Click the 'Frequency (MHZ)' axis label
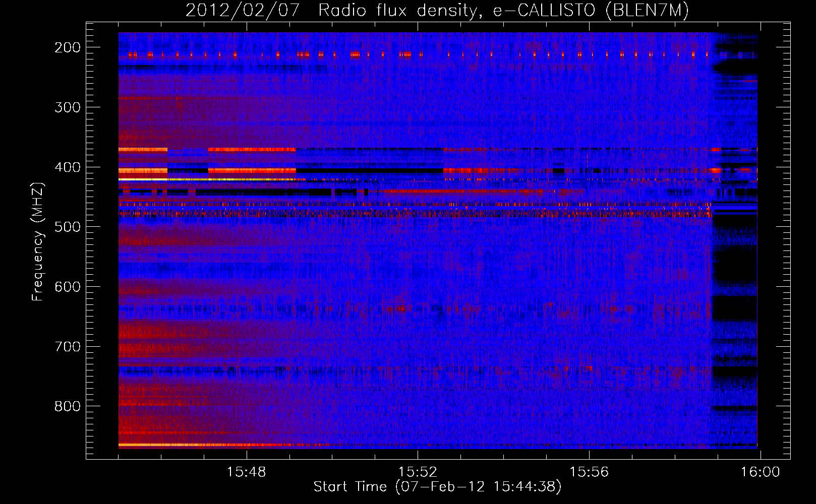 [38, 241]
